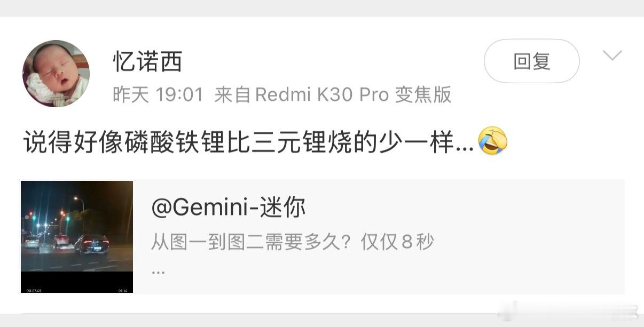Expand the chevron menu beside 回复
Screen dimensions: 644x327
coord(612,55)
